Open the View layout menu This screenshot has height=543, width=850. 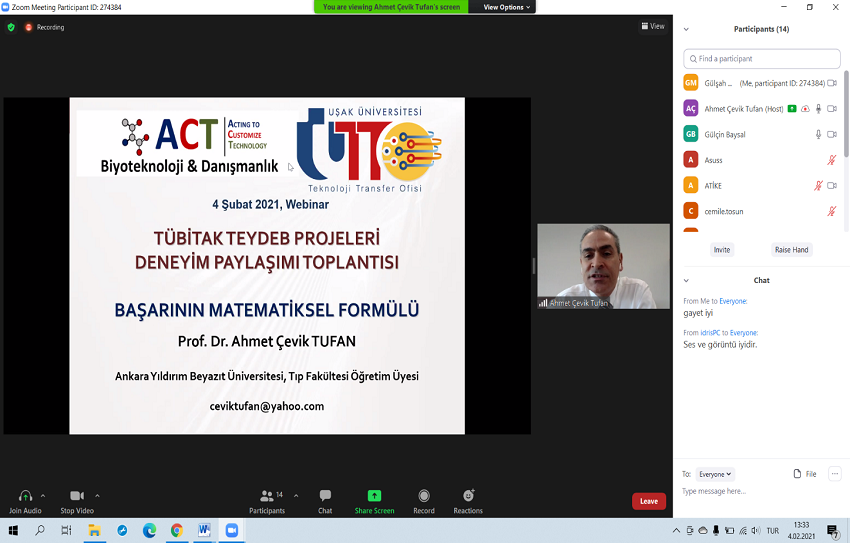[x=653, y=27]
